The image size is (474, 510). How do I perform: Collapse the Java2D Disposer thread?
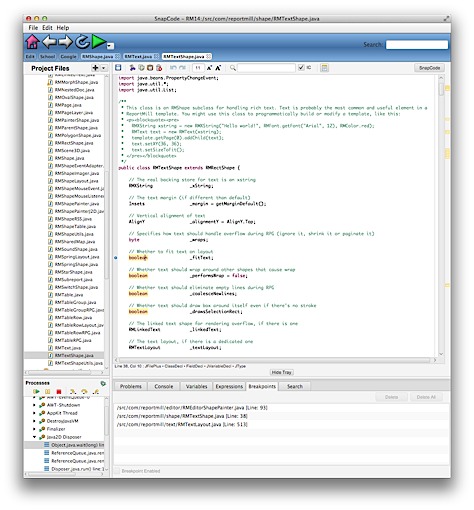coord(34,437)
